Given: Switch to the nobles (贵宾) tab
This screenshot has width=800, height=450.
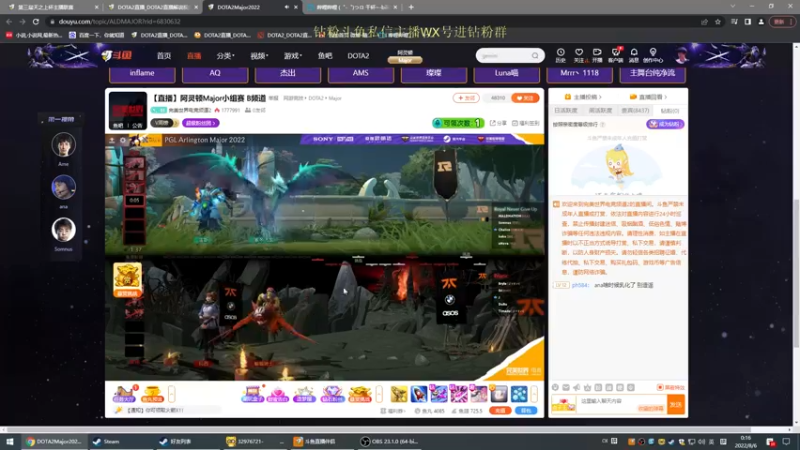Looking at the screenshot, I should pyautogui.click(x=635, y=110).
